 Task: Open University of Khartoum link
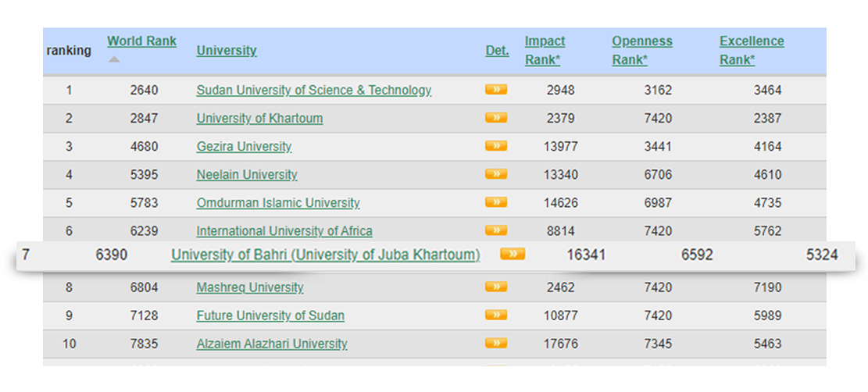click(259, 119)
